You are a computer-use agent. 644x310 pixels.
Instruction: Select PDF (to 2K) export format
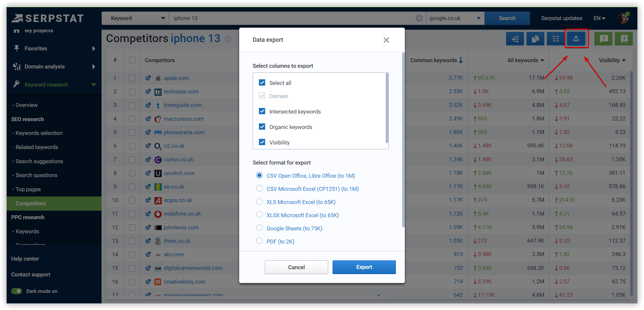click(x=259, y=241)
